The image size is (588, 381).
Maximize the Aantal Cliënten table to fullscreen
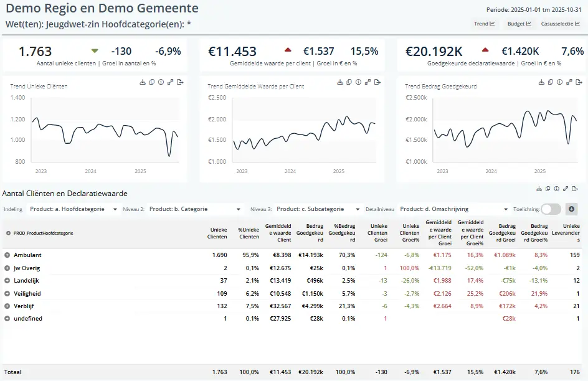pyautogui.click(x=566, y=189)
